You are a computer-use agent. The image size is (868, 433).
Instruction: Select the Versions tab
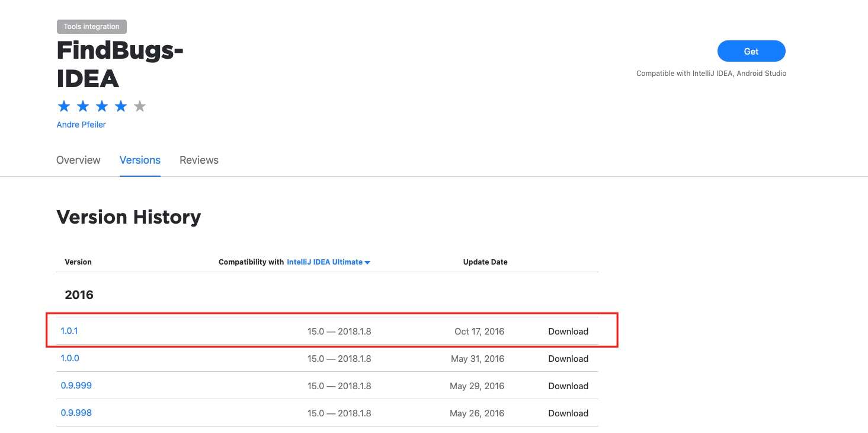click(x=140, y=160)
